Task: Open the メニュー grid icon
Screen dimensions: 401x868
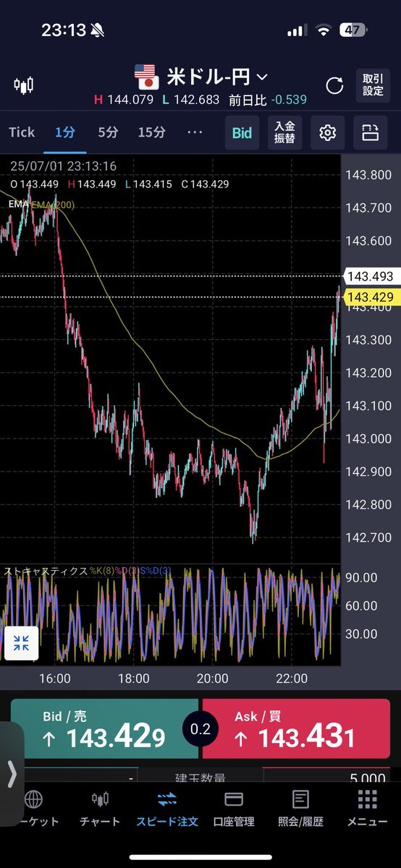Action: coord(367,799)
